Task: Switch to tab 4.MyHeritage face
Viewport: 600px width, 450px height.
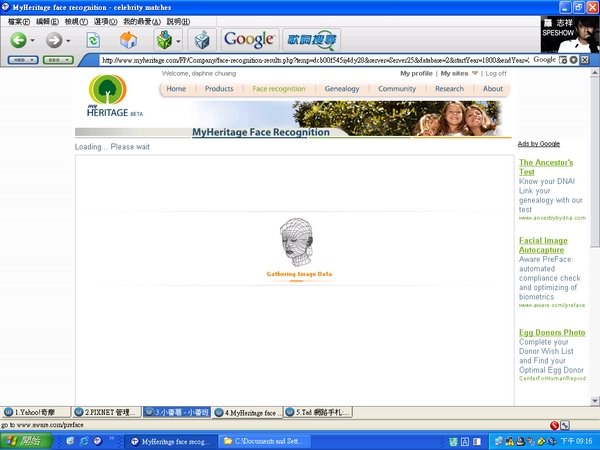Action: (247, 412)
